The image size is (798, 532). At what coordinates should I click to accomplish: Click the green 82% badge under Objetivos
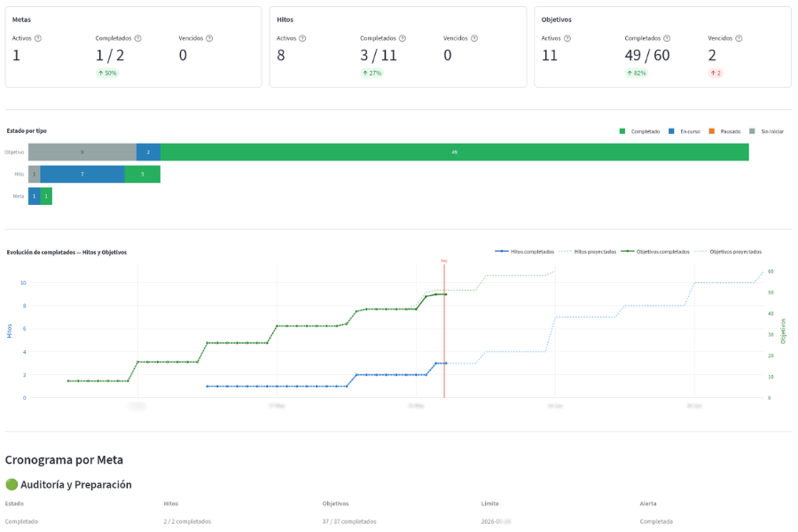(x=637, y=73)
